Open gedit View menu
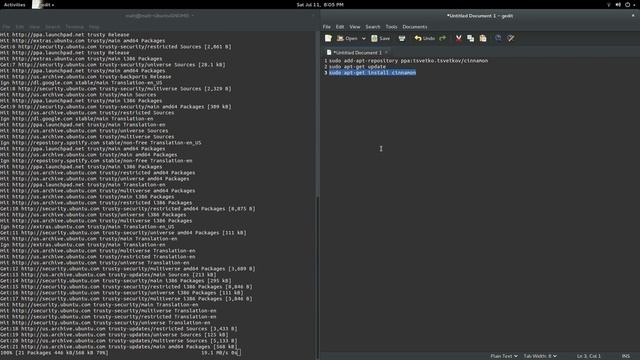Image resolution: width=640 pixels, height=360 pixels. tap(355, 27)
